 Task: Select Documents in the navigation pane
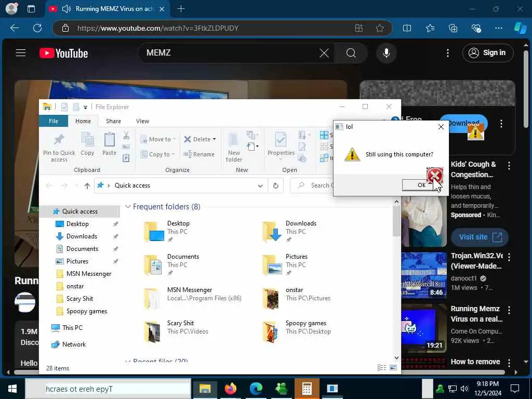pos(82,249)
